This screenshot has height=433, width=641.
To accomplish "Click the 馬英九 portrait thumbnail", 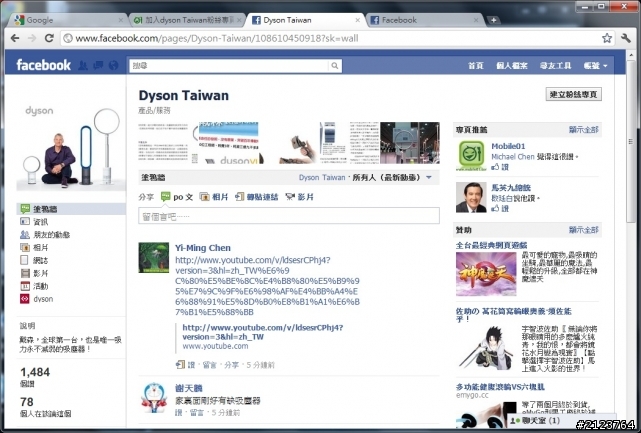I will [471, 197].
